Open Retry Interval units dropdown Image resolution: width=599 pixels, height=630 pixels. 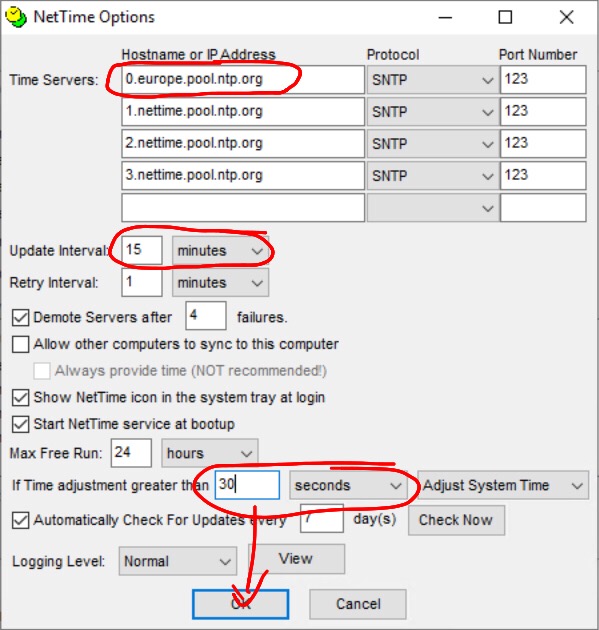(x=221, y=283)
